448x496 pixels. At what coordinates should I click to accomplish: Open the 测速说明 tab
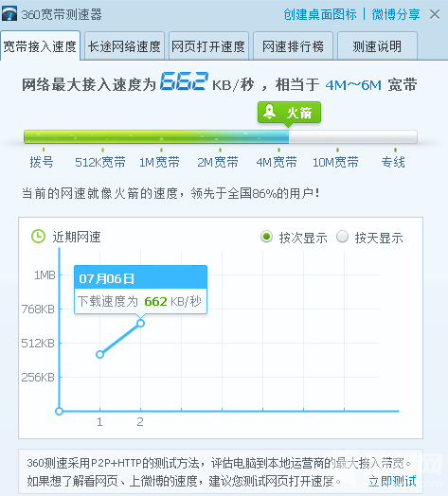377,46
